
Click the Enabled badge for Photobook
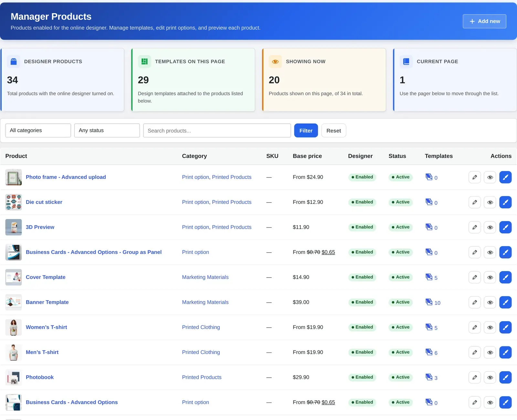(362, 377)
